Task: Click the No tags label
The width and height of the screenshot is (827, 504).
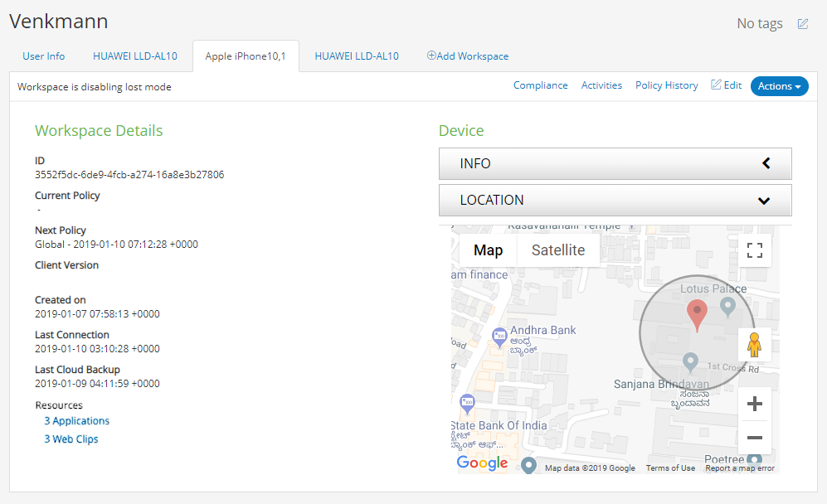Action: pyautogui.click(x=760, y=24)
